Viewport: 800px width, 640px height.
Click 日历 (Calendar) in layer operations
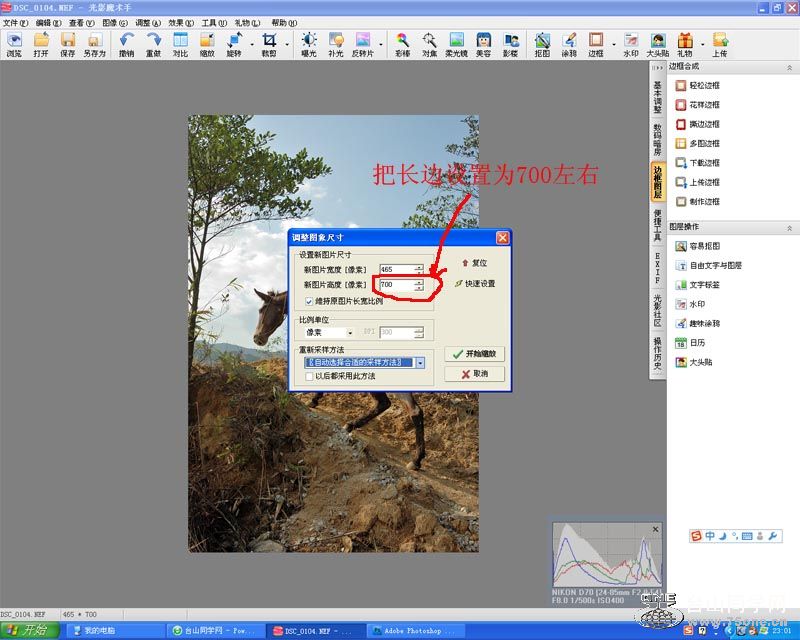click(698, 343)
